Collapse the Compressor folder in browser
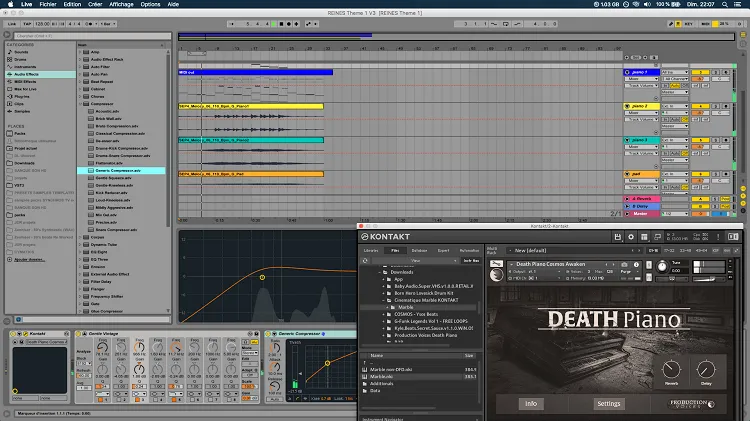750x421 pixels. click(80, 104)
